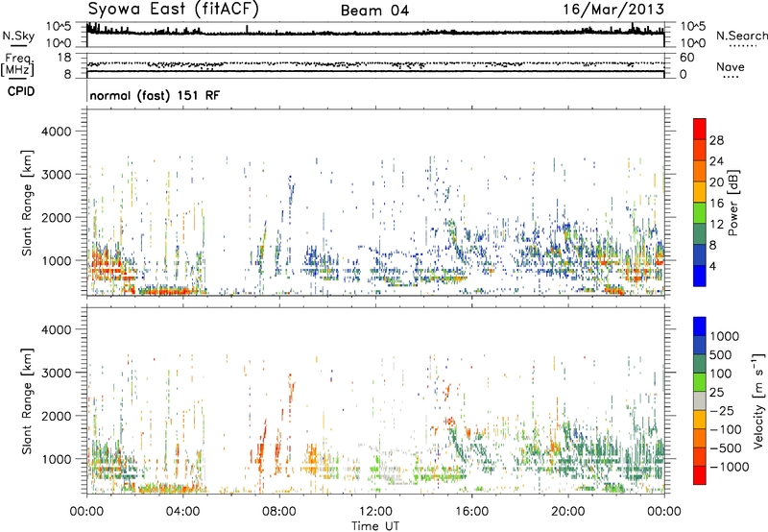Click the "25" velocity color bar label
Screen dimensions: 768x532
click(x=717, y=393)
